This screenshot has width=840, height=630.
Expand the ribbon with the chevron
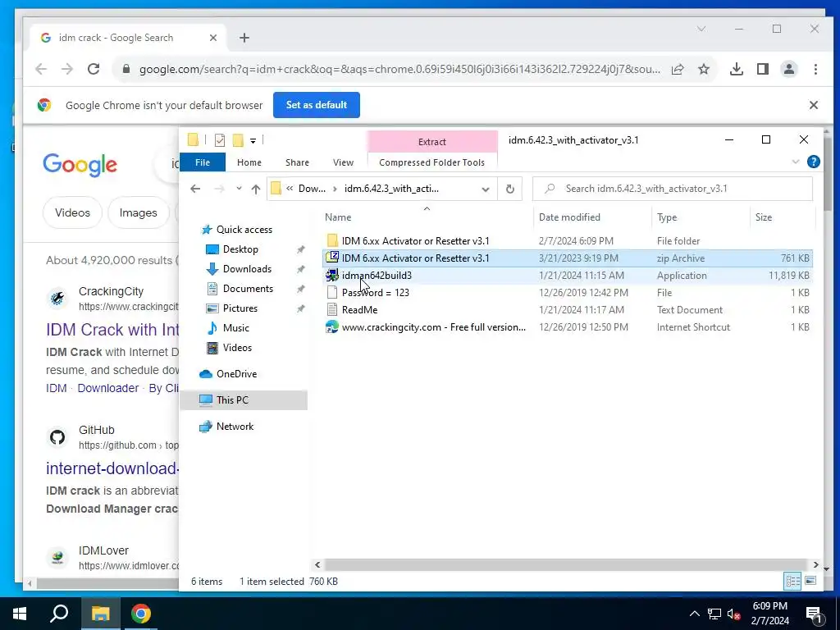tap(796, 162)
